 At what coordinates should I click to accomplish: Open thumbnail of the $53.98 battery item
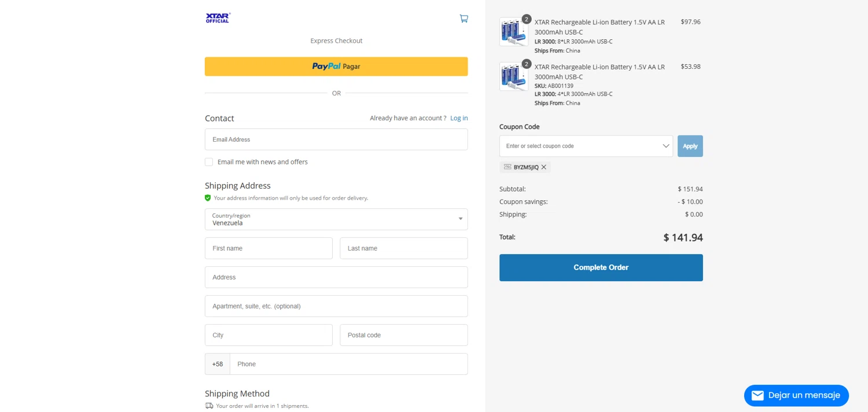(514, 76)
